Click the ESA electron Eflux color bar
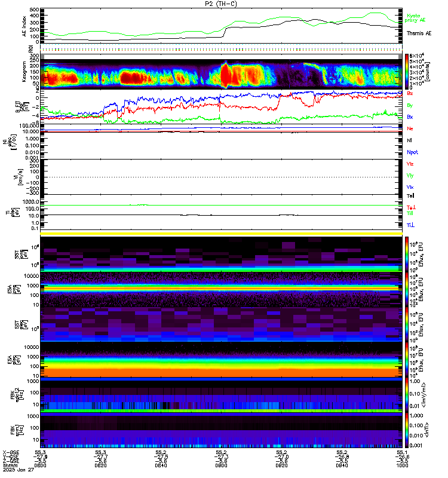This screenshot has height=478, width=448. pyautogui.click(x=407, y=360)
